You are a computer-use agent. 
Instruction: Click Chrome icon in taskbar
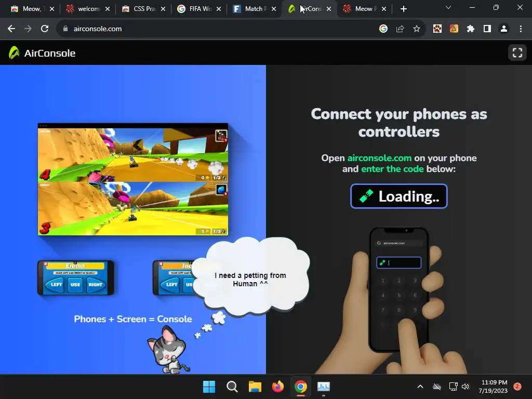pos(301,387)
